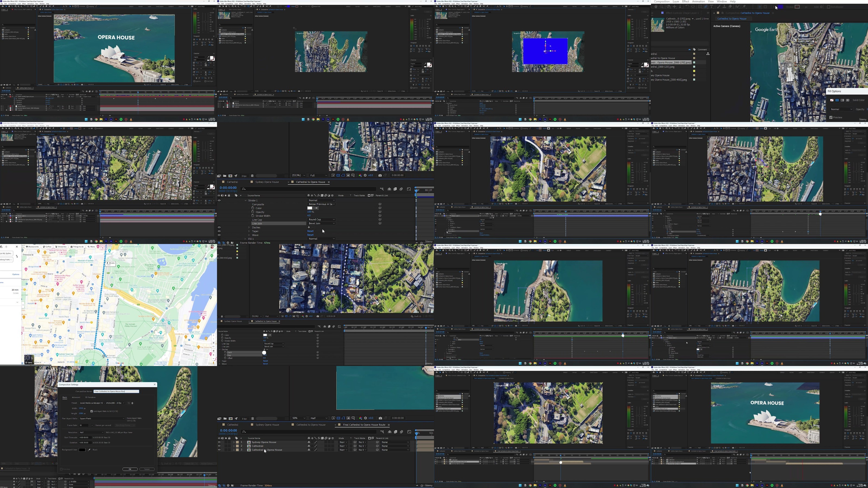Image resolution: width=868 pixels, height=488 pixels.
Task: Open Graph Editor in Final Cathedral Route timeline
Action: pyautogui.click(x=409, y=432)
